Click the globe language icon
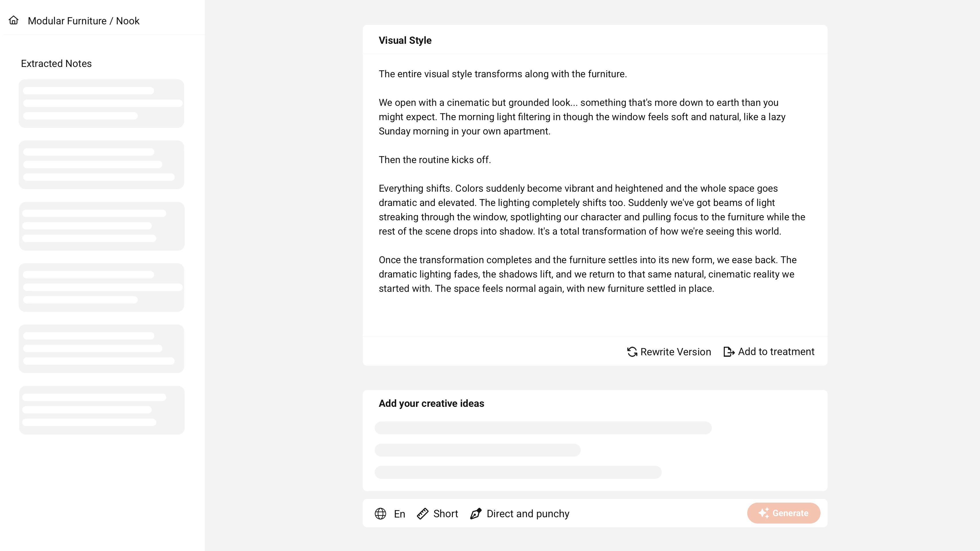 pyautogui.click(x=380, y=514)
